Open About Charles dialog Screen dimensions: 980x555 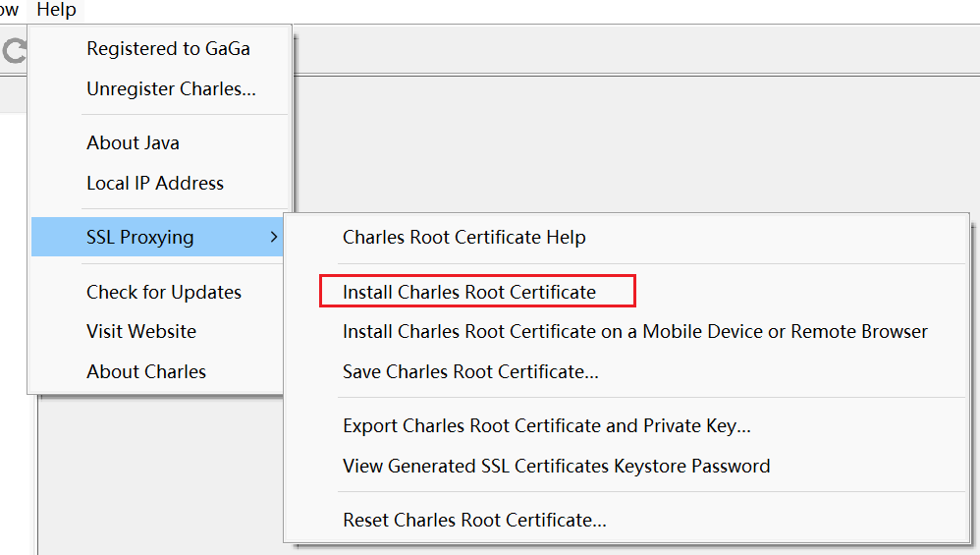pos(146,371)
